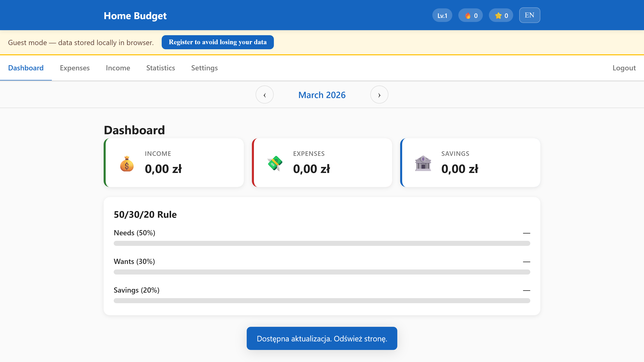644x362 pixels.
Task: Click the Wants (30%) label
Action: [134, 262]
